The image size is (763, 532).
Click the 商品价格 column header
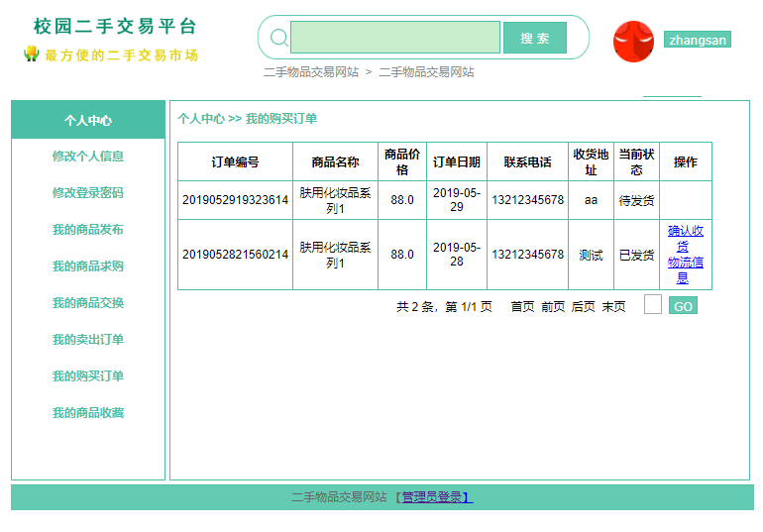tap(402, 161)
